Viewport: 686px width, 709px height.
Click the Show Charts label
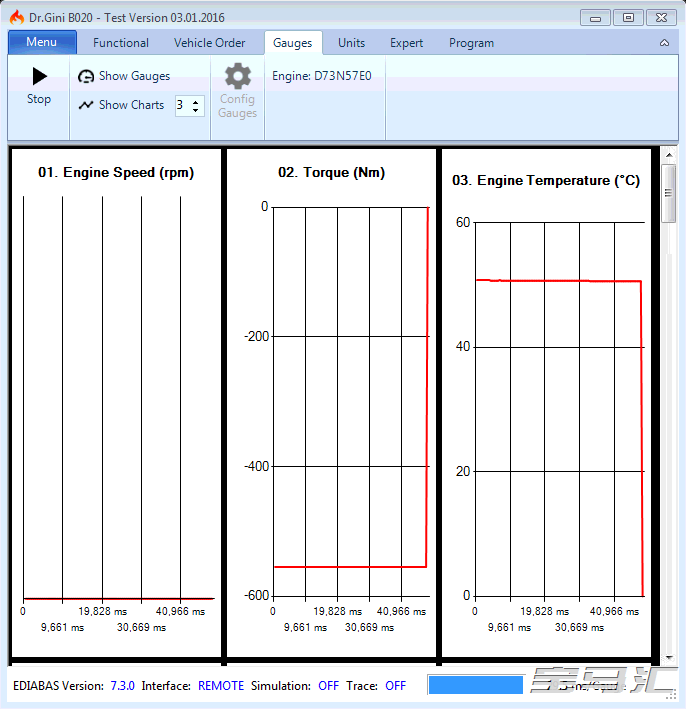tap(131, 105)
